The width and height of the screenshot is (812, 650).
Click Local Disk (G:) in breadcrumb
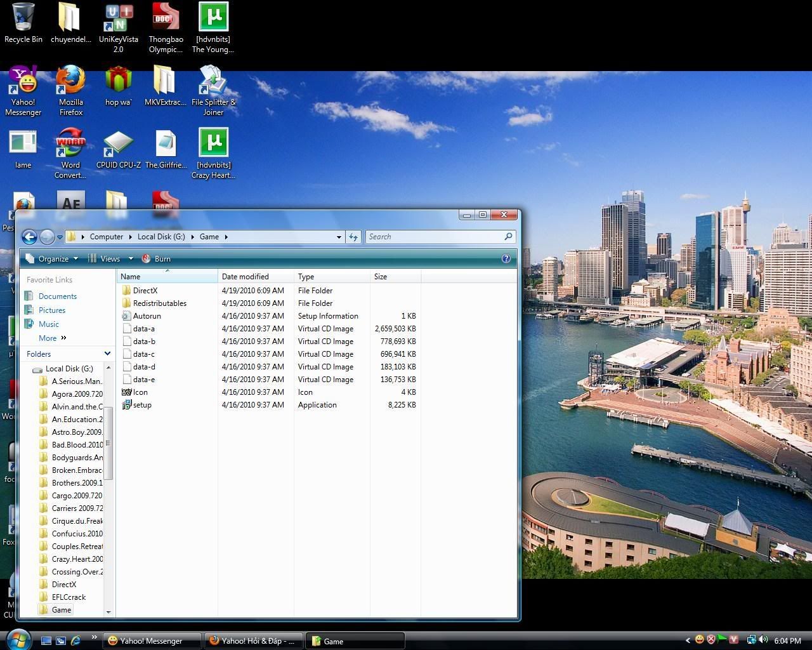[x=161, y=237]
